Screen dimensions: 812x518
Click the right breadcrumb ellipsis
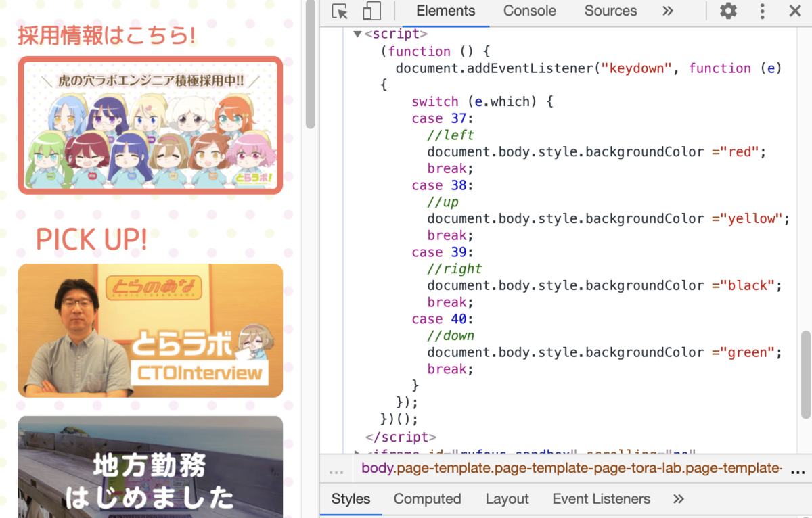[x=798, y=471]
